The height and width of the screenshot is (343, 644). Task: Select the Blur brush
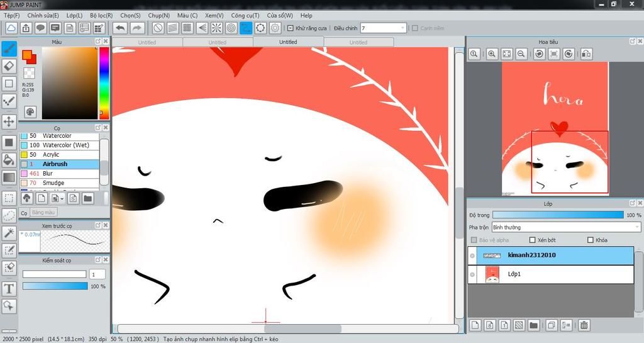[60, 173]
